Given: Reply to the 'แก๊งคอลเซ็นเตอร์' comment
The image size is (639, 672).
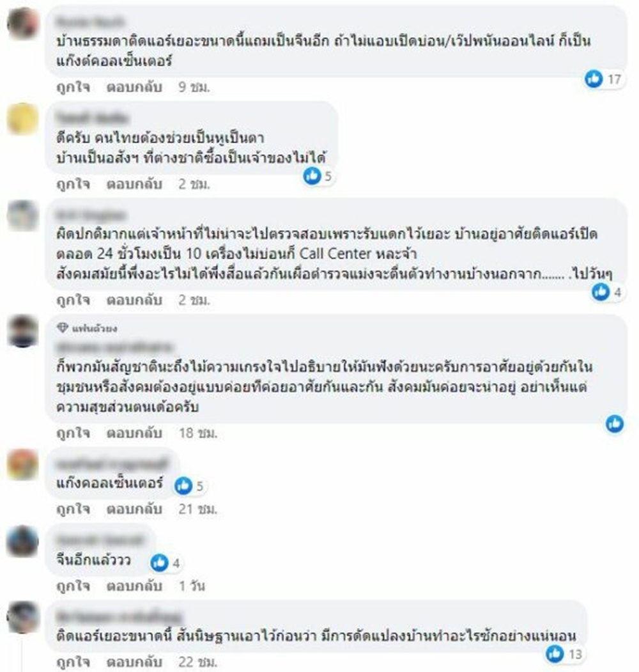Looking at the screenshot, I should [134, 509].
